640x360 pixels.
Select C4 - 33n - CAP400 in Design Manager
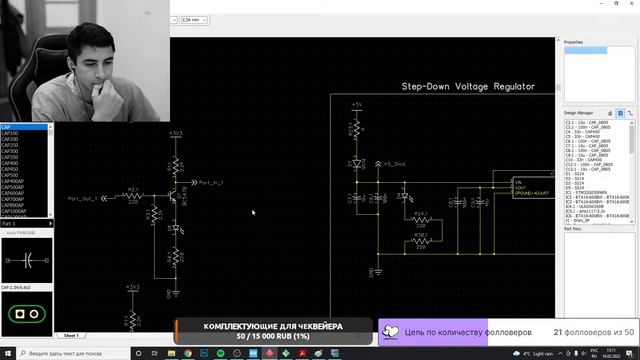pyautogui.click(x=582, y=132)
